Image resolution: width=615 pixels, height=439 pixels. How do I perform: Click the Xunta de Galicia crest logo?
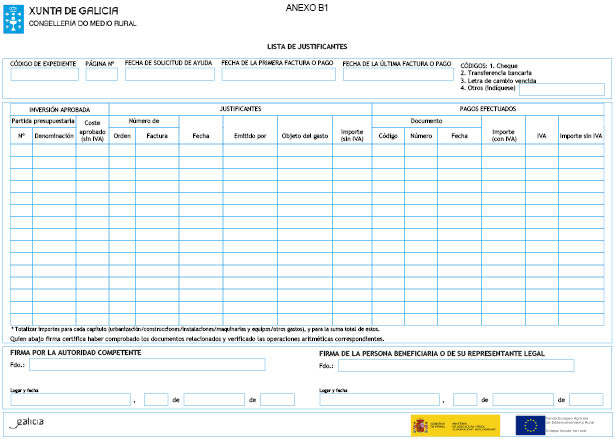(x=15, y=15)
